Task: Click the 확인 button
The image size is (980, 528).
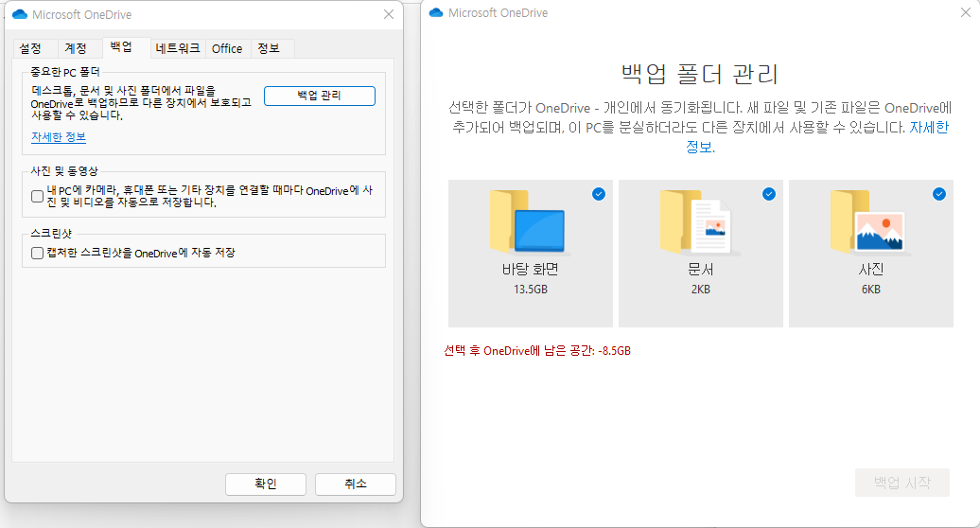Action: (266, 484)
